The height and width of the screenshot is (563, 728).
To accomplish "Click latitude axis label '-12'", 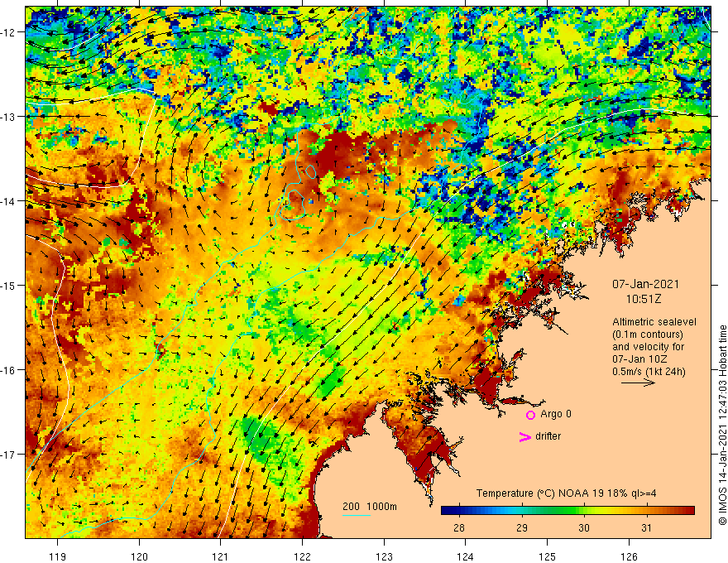I will (9, 32).
